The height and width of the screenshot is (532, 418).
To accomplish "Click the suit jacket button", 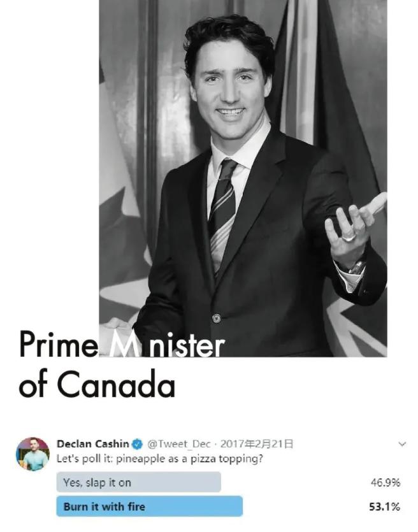I will pyautogui.click(x=217, y=319).
